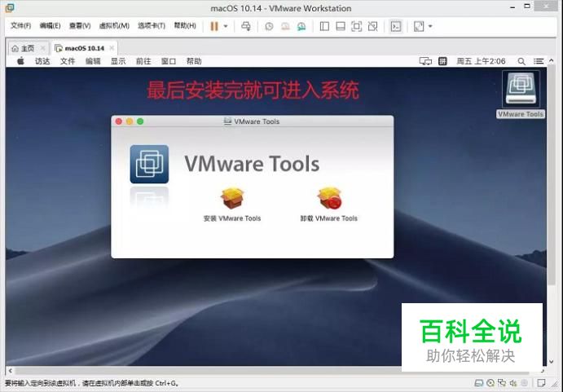563x392 pixels.
Task: Click the stretch guest display icon
Action: 419,26
